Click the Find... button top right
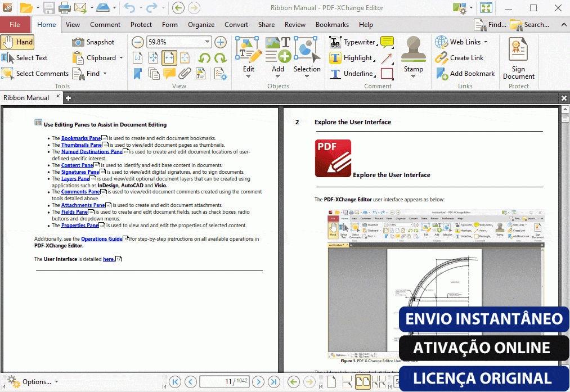 pyautogui.click(x=491, y=25)
